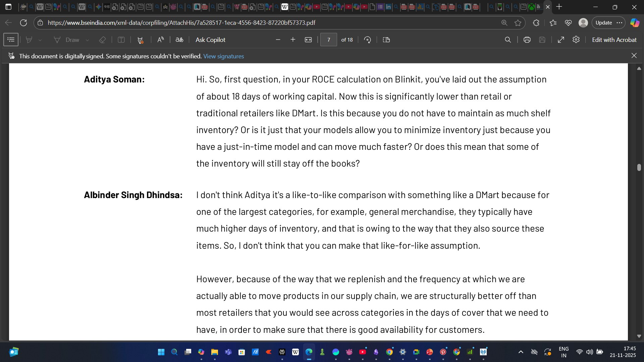Click the Translate icon
The image size is (644, 362).
pyautogui.click(x=179, y=40)
